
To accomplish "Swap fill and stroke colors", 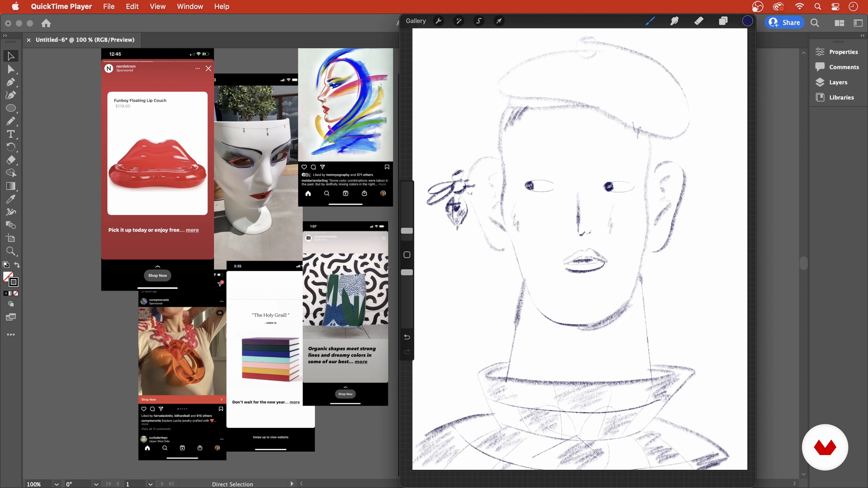I will (x=17, y=265).
